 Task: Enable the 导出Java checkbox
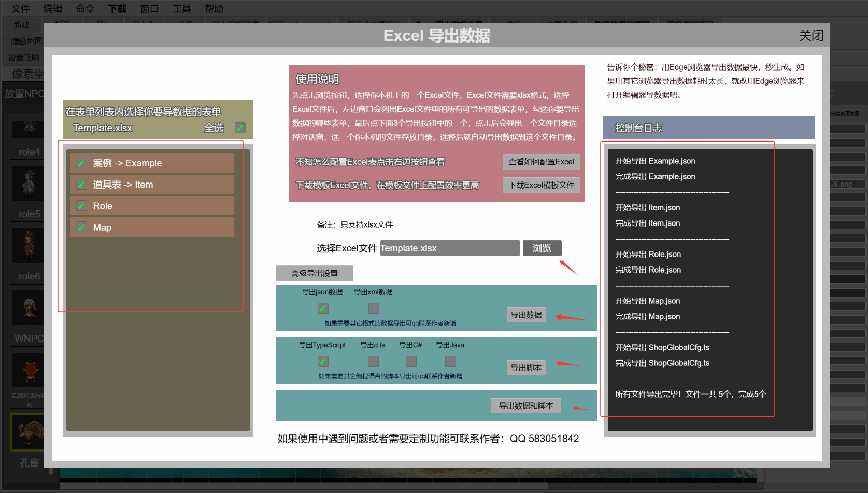click(451, 361)
